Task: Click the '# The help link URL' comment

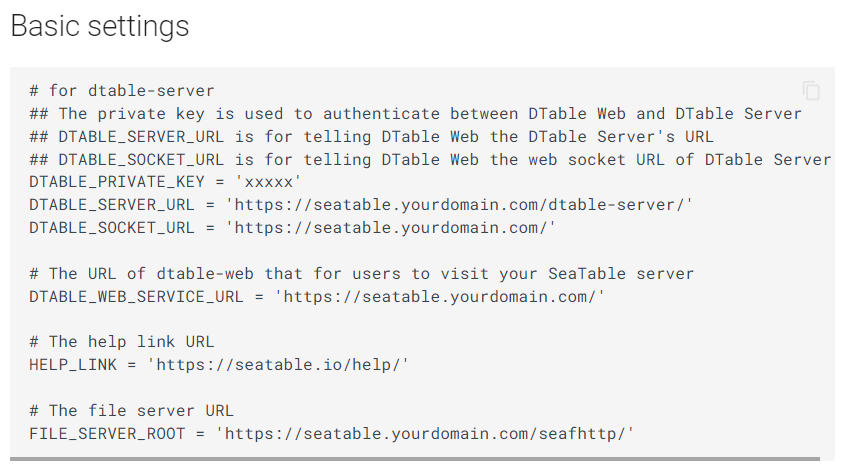Action: (x=122, y=342)
